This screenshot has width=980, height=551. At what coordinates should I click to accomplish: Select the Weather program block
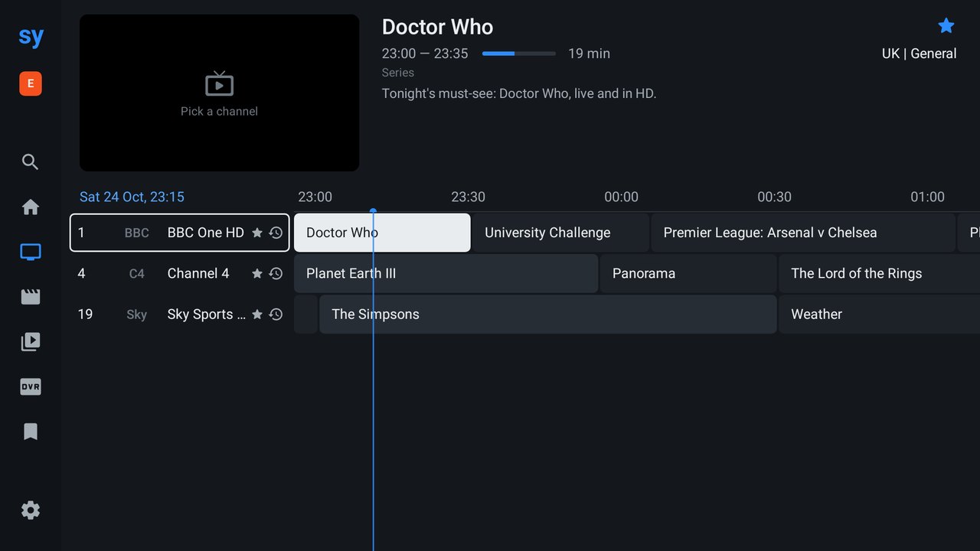pos(880,315)
